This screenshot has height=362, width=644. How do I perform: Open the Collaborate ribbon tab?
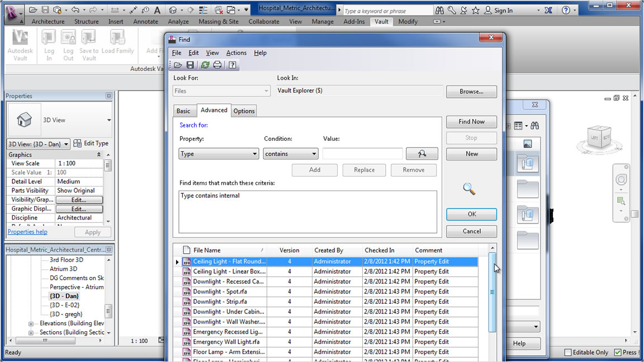(x=264, y=21)
